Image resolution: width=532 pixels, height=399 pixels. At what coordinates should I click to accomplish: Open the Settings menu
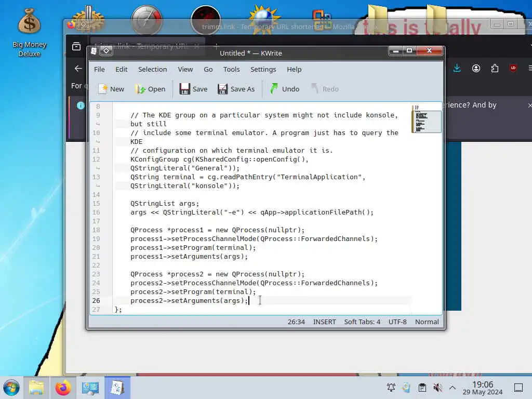coord(263,69)
